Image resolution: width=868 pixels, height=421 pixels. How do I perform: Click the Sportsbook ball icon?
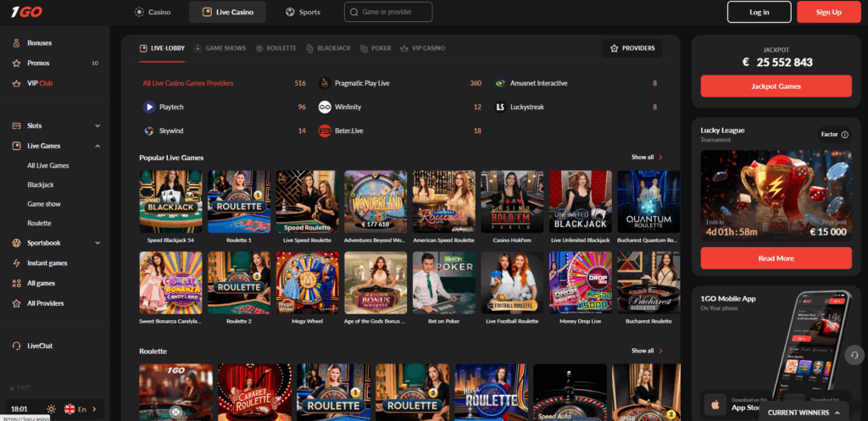[17, 243]
